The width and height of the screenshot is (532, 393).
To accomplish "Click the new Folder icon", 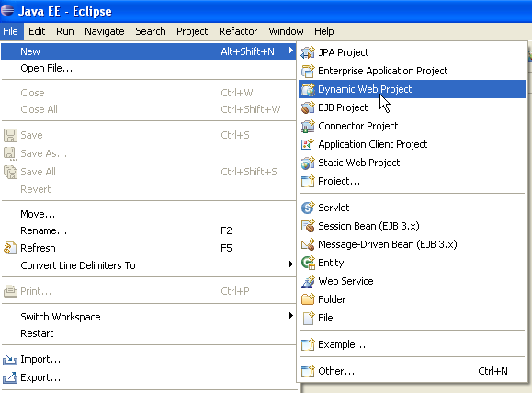I will click(x=308, y=299).
